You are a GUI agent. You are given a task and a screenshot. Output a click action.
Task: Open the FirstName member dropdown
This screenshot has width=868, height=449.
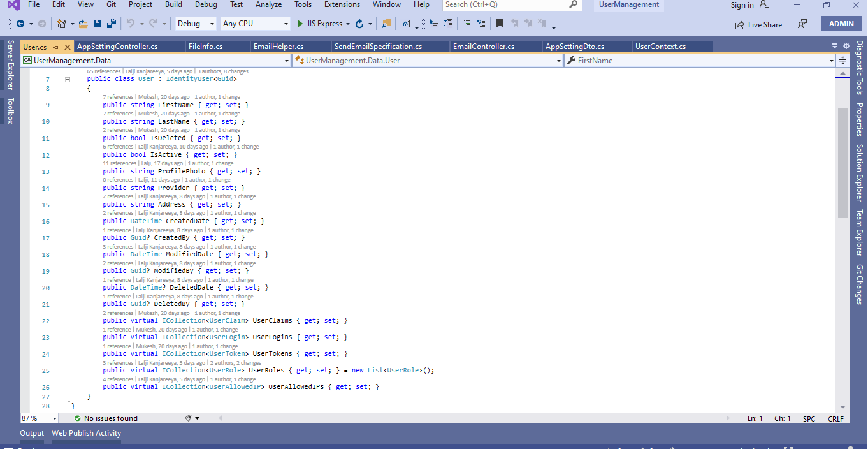pos(700,60)
